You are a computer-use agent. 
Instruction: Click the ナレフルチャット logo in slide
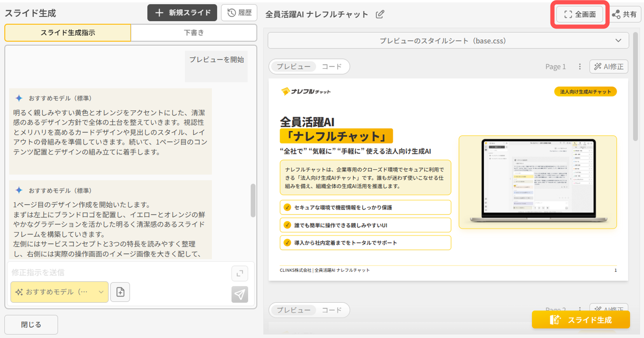tap(306, 91)
